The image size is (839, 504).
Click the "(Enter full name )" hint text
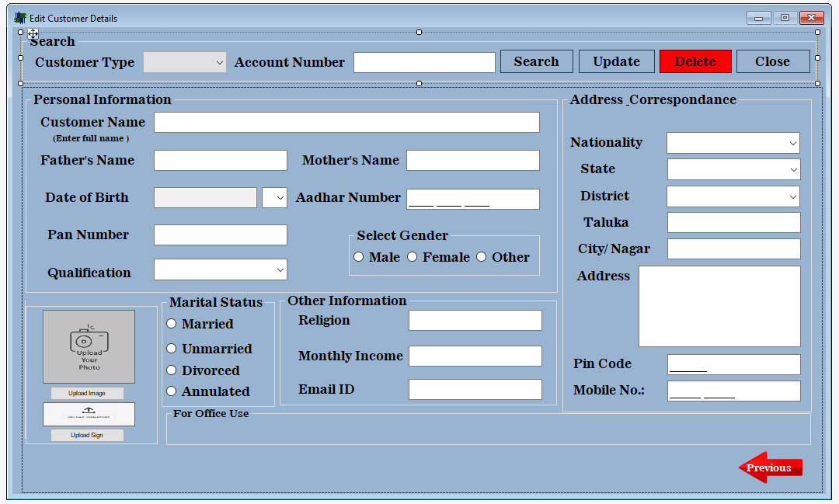(x=91, y=138)
